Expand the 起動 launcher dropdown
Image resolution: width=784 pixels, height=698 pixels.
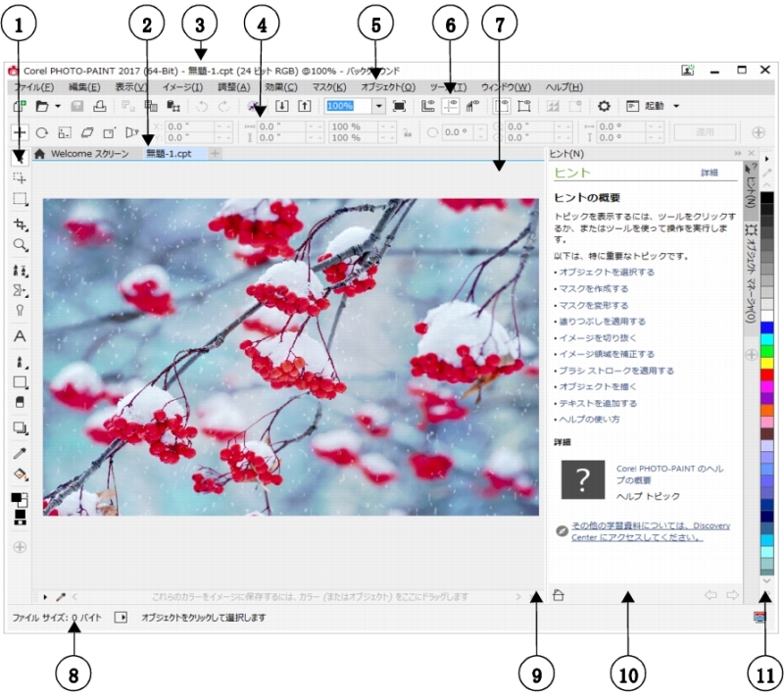pos(677,106)
